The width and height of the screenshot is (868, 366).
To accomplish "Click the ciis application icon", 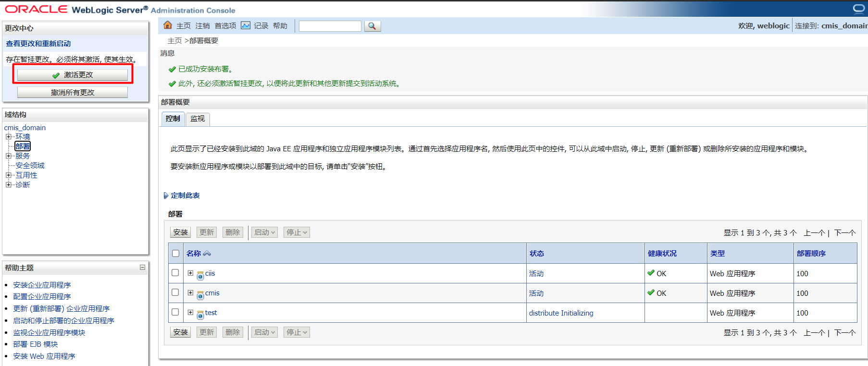I will point(200,276).
